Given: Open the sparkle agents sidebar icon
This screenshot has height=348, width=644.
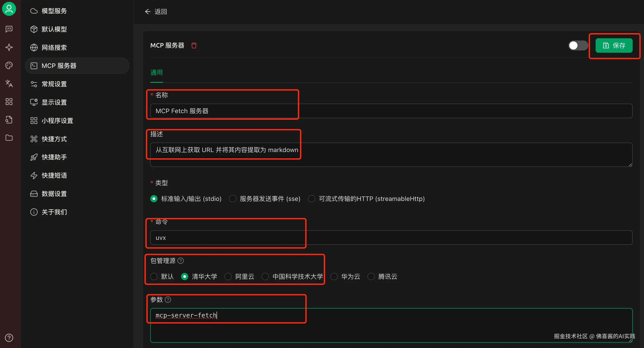Looking at the screenshot, I should coord(9,47).
